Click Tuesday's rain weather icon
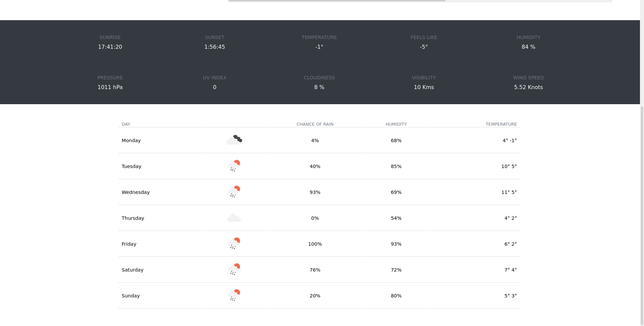 pyautogui.click(x=234, y=166)
